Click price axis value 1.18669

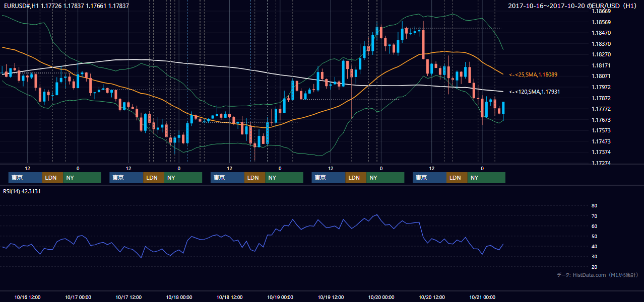[x=601, y=11]
